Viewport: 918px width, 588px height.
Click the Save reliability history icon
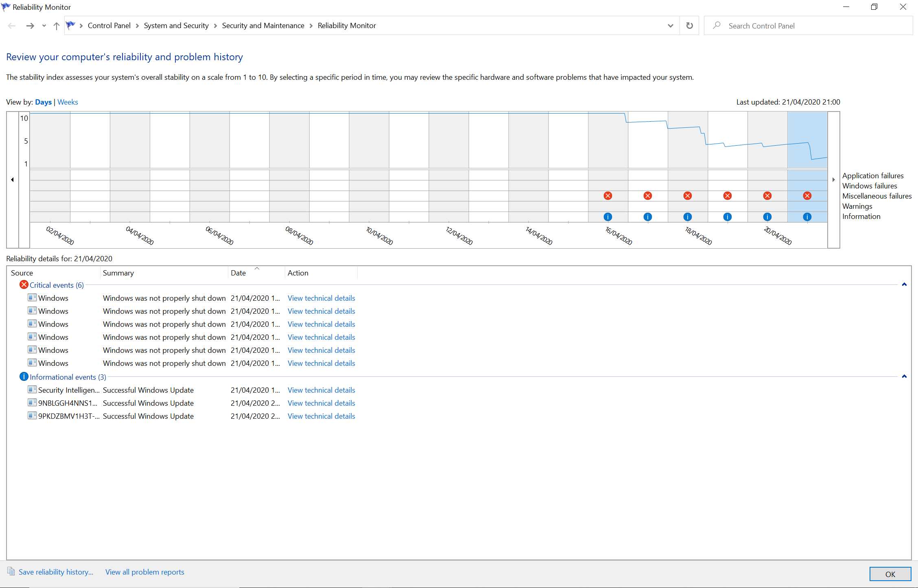pyautogui.click(x=11, y=571)
